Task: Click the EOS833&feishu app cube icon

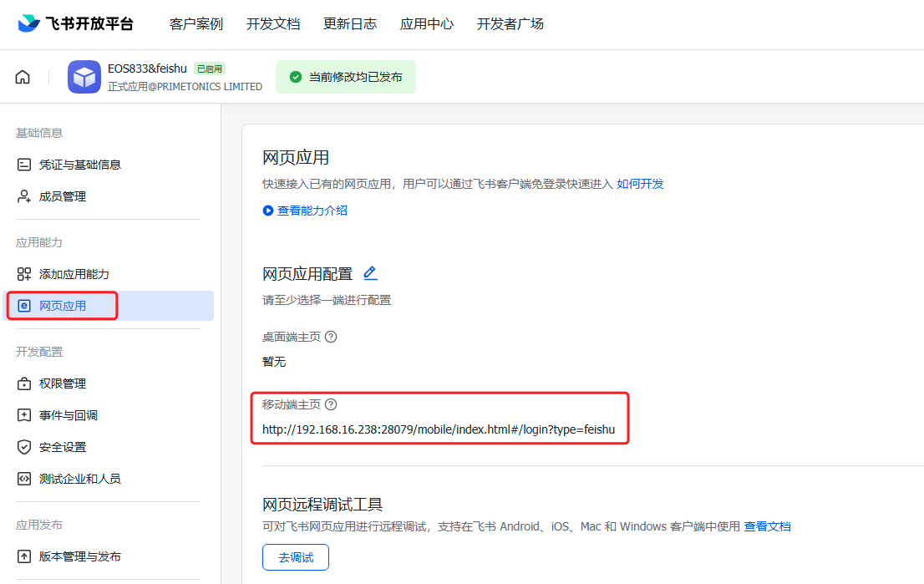Action: click(84, 77)
